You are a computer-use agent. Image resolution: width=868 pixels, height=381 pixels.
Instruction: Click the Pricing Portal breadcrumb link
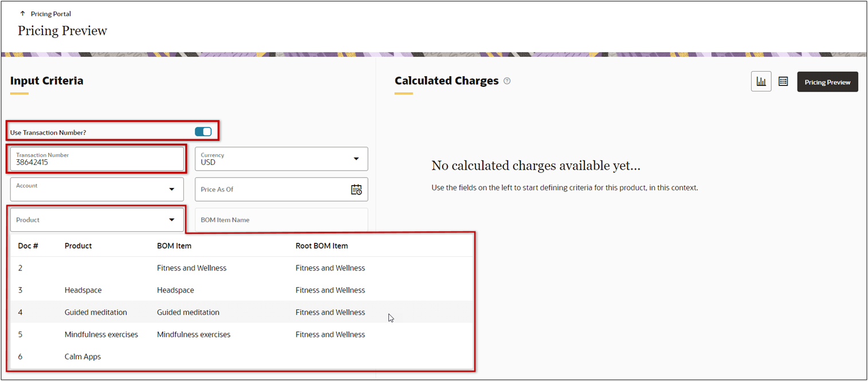pos(50,13)
